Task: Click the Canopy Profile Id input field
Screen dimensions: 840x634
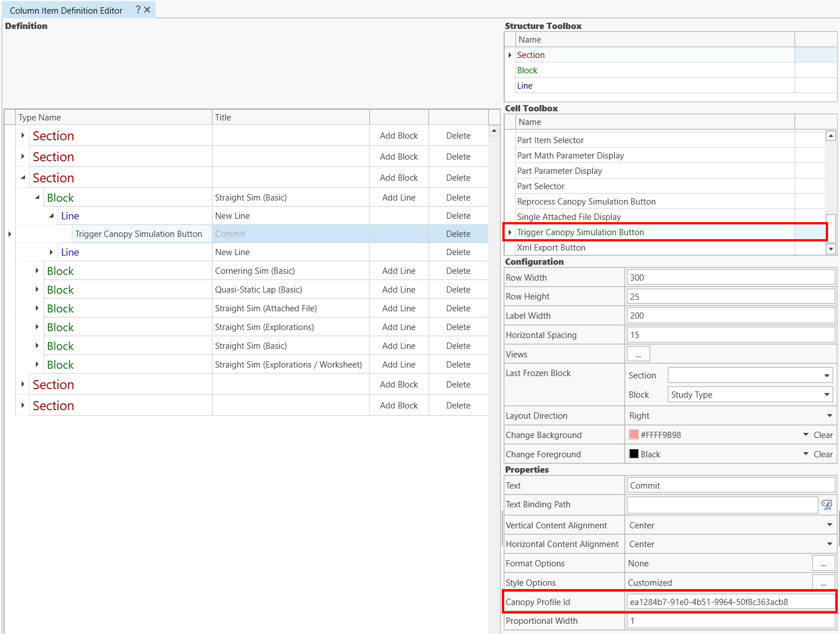Action: [730, 602]
